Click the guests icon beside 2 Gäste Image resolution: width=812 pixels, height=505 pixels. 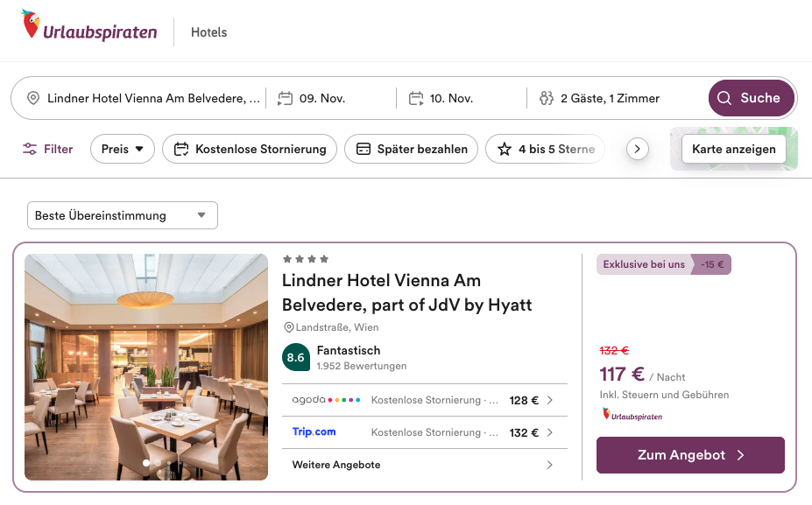coord(547,98)
